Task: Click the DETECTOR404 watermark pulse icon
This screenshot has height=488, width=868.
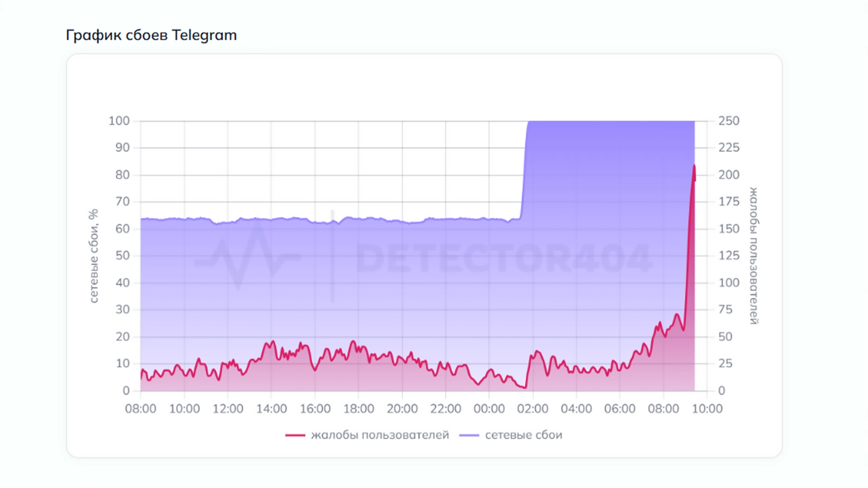Action: coord(248,256)
